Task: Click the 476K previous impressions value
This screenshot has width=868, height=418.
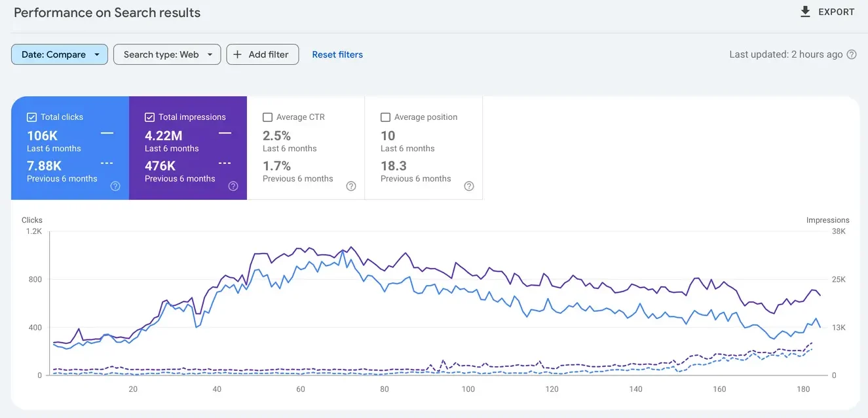Action: pyautogui.click(x=160, y=166)
